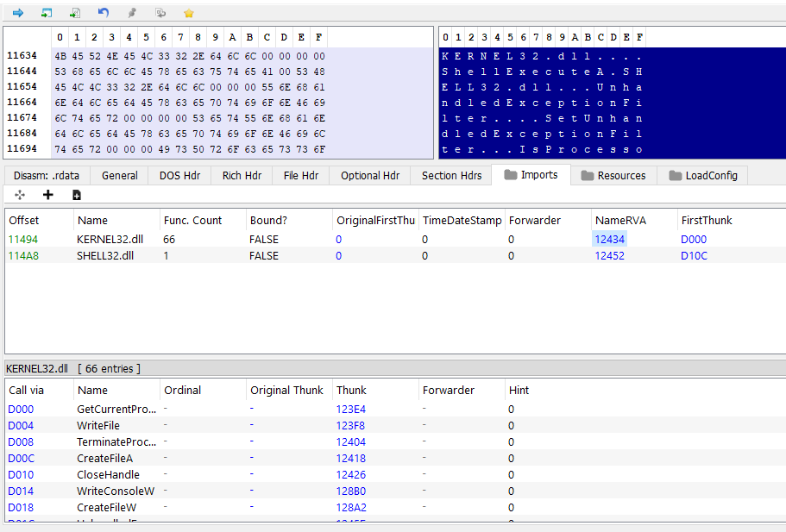Open the Disasm: .rdata tab
The width and height of the screenshot is (786, 532).
[x=47, y=176]
